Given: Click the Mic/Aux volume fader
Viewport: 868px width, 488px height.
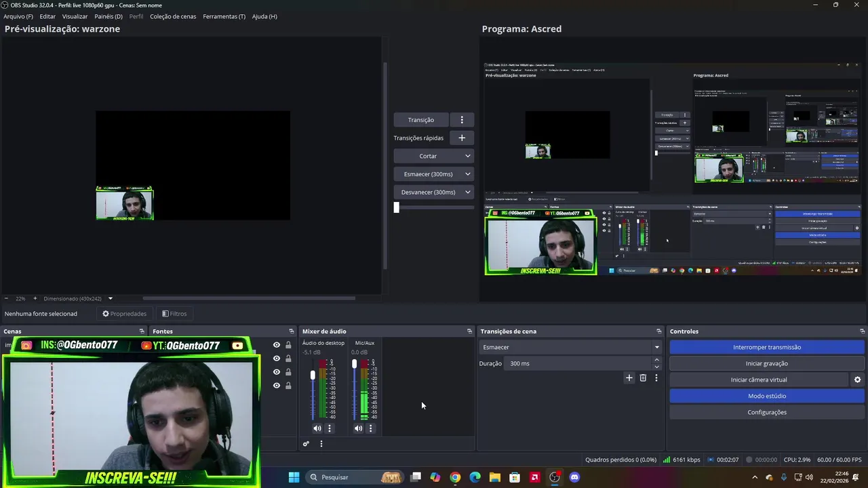Looking at the screenshot, I should pos(354,364).
